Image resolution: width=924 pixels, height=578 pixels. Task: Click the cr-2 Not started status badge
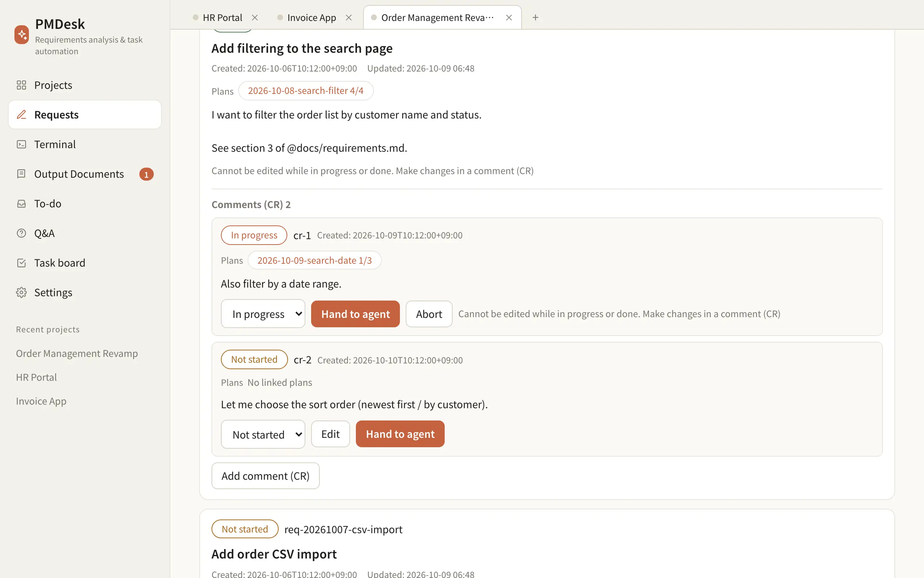pos(254,359)
